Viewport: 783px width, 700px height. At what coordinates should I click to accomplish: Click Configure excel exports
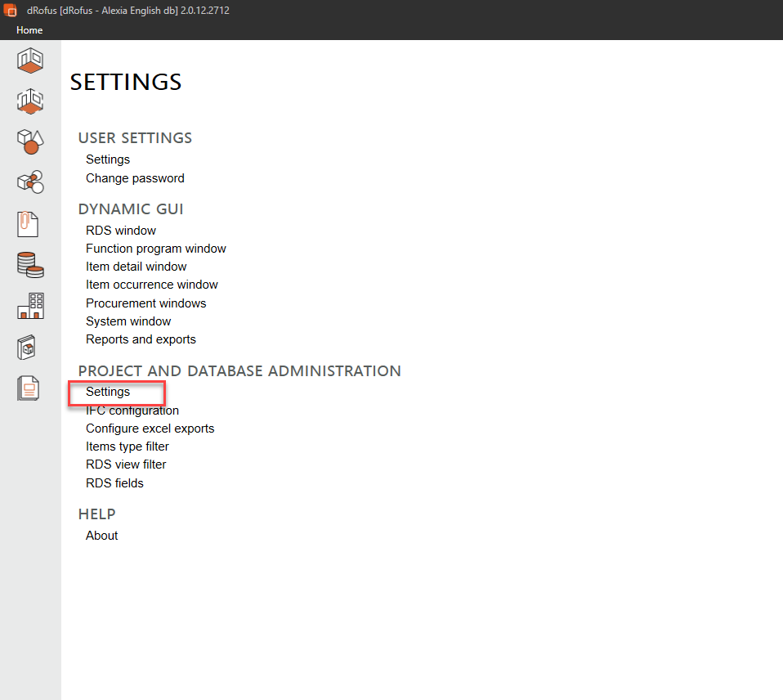point(150,429)
